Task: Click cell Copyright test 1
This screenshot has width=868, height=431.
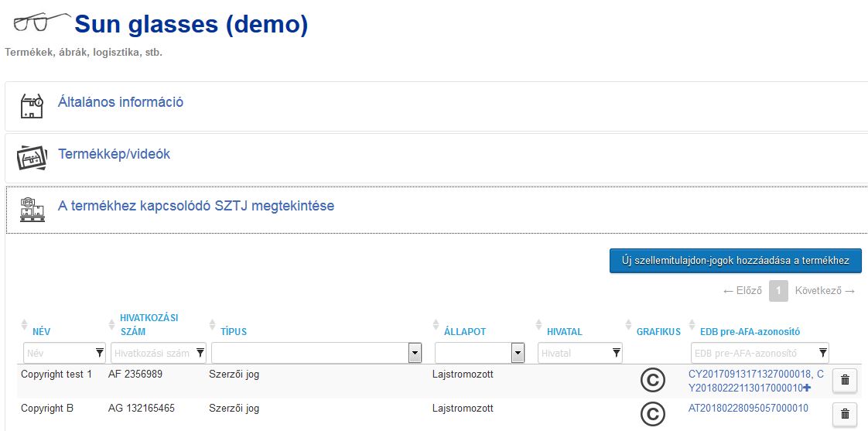Action: coord(56,375)
